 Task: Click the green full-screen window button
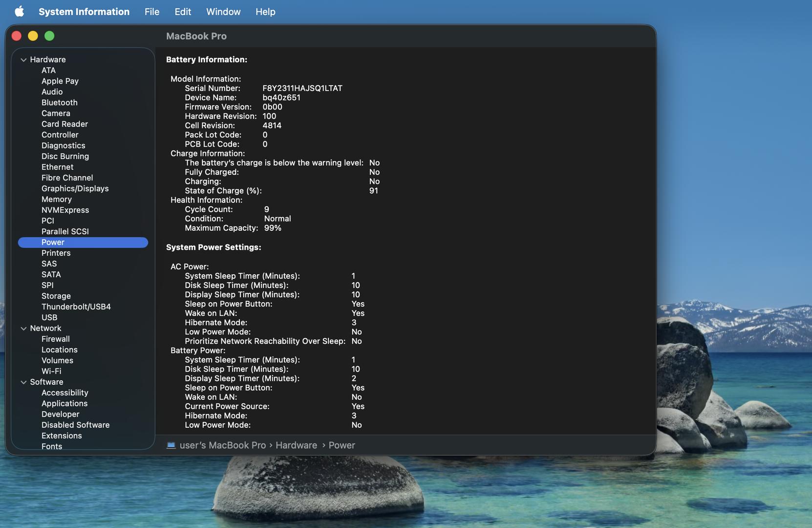tap(49, 36)
